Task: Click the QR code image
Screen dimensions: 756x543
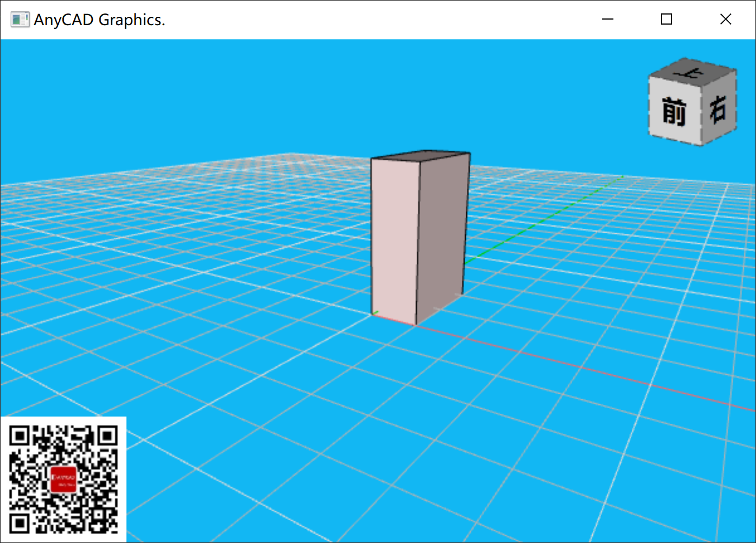Action: coord(63,479)
